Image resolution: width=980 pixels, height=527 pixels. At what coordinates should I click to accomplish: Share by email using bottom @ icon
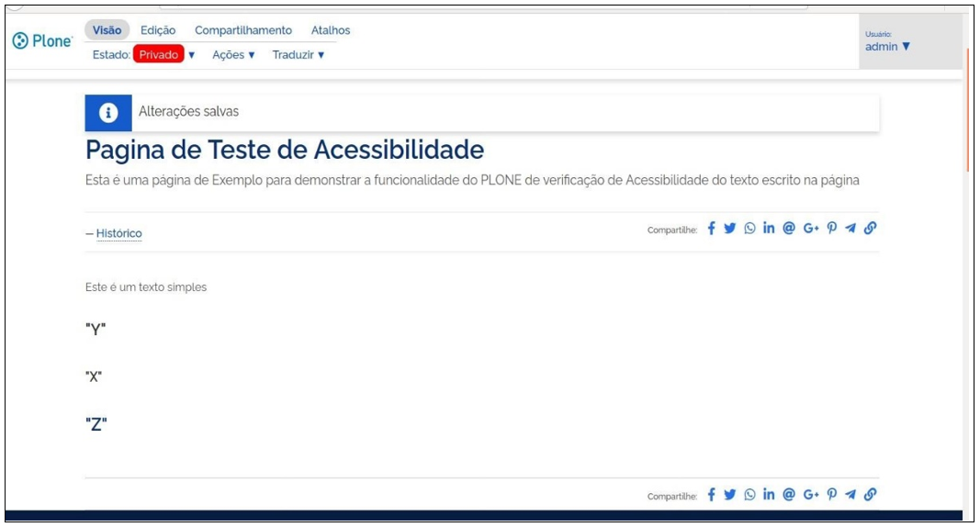(789, 495)
